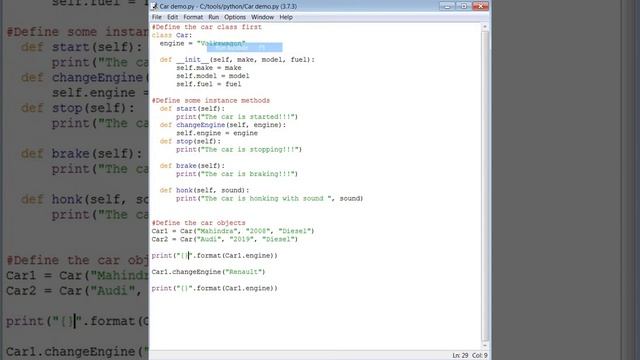The width and height of the screenshot is (640, 360).
Task: Click the 'def __init__(self, make, model, fuel):' line
Action: 237,60
